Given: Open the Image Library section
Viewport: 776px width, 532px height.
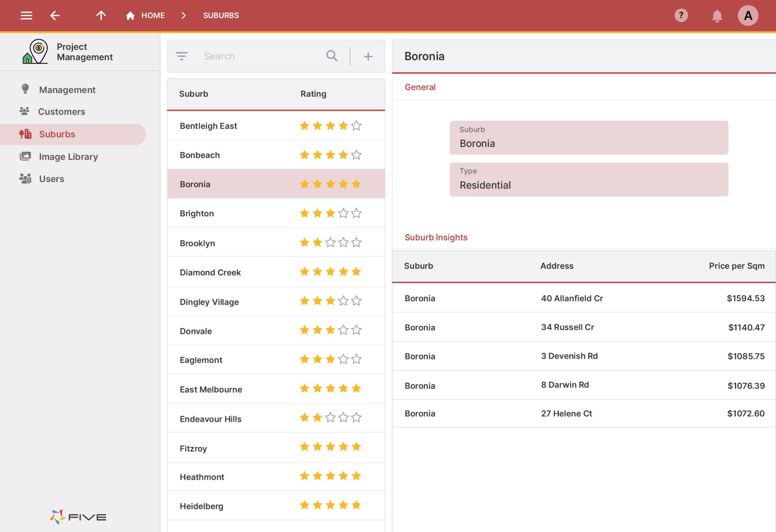Looking at the screenshot, I should coord(68,156).
